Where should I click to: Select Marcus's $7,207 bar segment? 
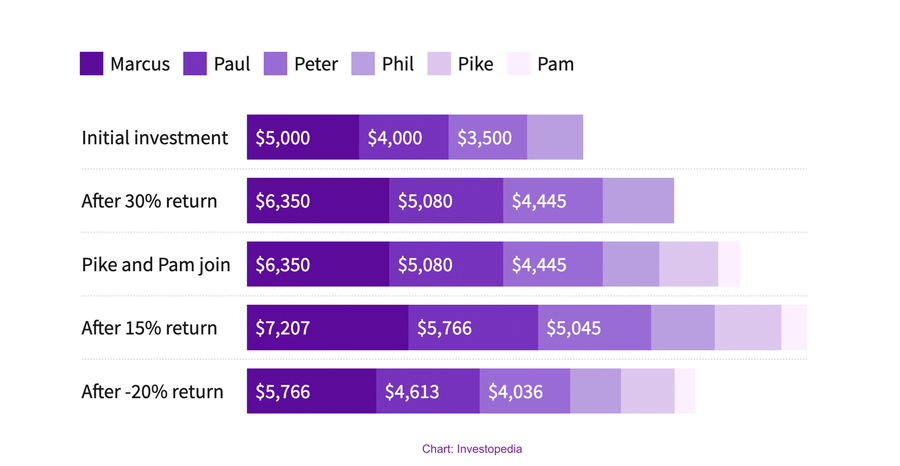pyautogui.click(x=327, y=328)
